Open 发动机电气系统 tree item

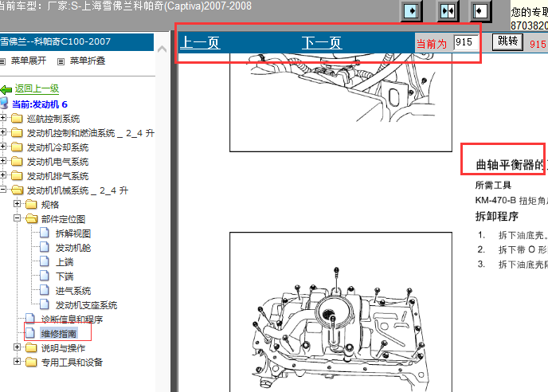coord(57,162)
